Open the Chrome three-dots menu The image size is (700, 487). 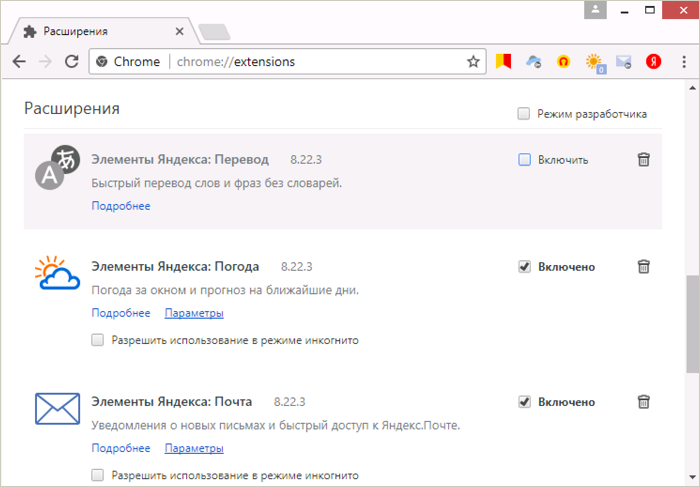pos(684,62)
